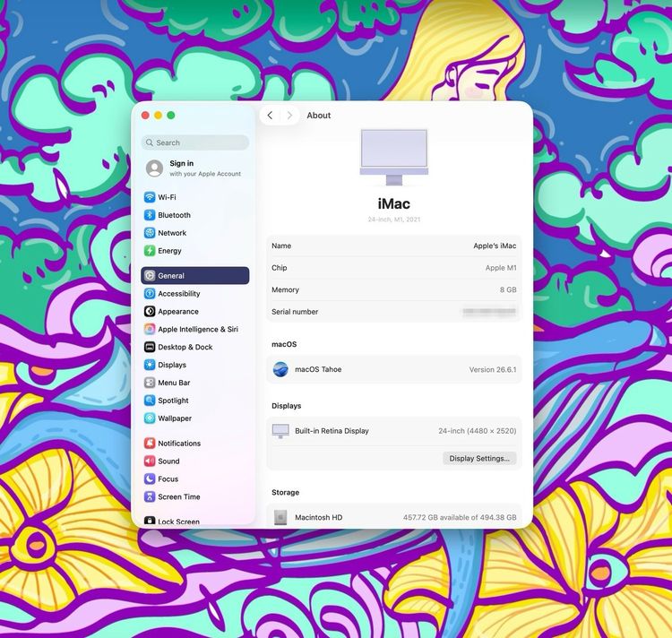672x638 pixels.
Task: Open Display Settings button
Action: pyautogui.click(x=479, y=459)
